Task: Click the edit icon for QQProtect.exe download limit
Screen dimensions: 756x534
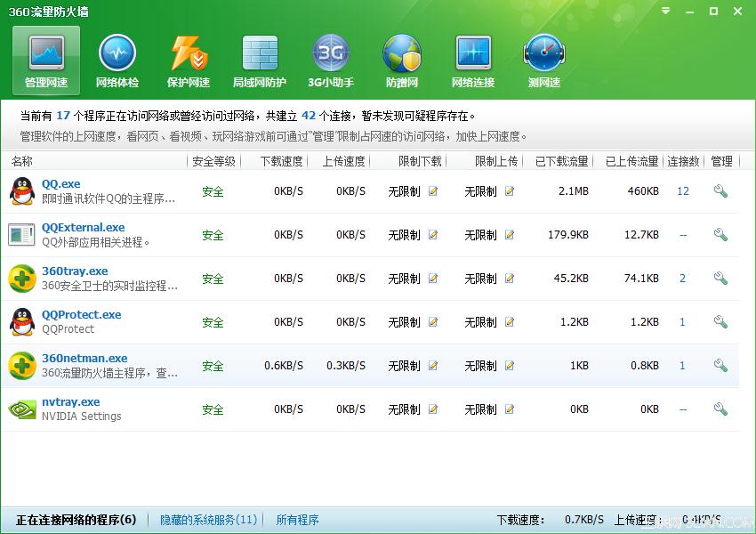Action: 432,322
